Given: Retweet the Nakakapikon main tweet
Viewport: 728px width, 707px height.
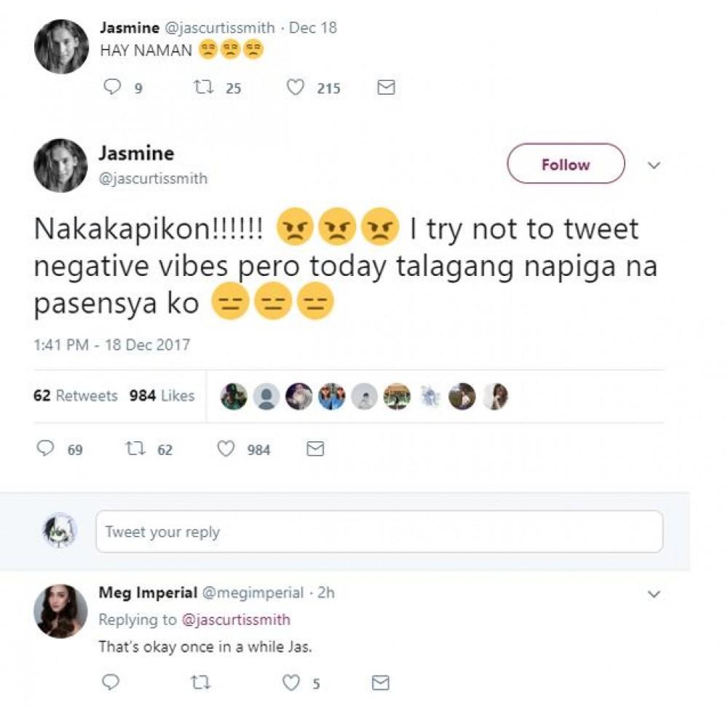Looking at the screenshot, I should pyautogui.click(x=136, y=449).
